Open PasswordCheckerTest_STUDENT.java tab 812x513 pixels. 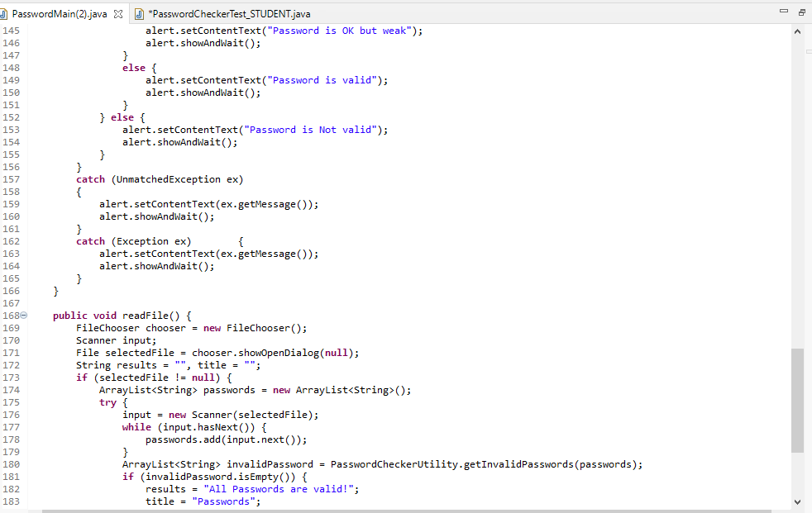pos(229,14)
